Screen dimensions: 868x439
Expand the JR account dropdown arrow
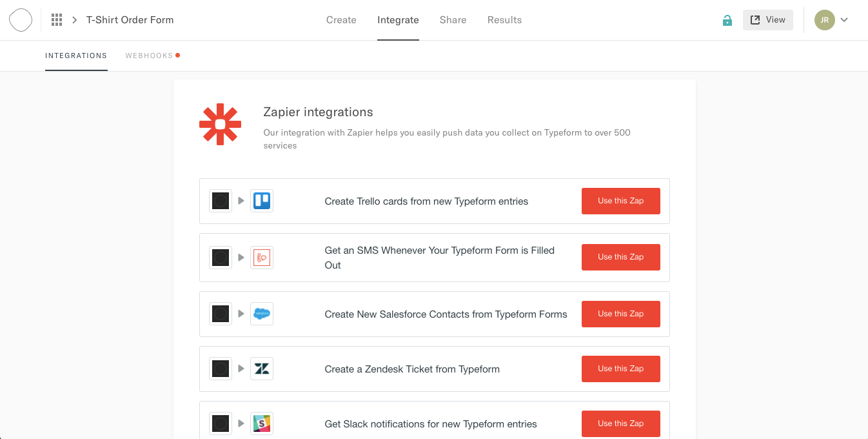[844, 20]
